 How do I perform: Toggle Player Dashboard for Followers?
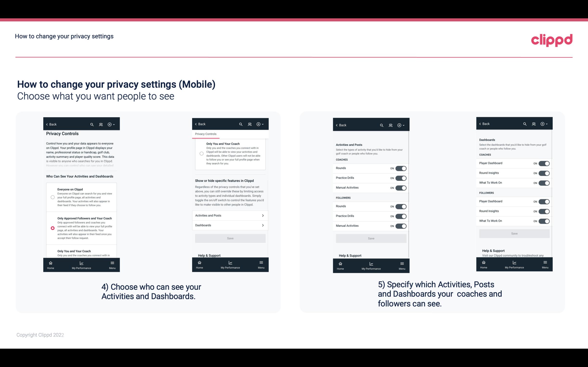pos(544,201)
